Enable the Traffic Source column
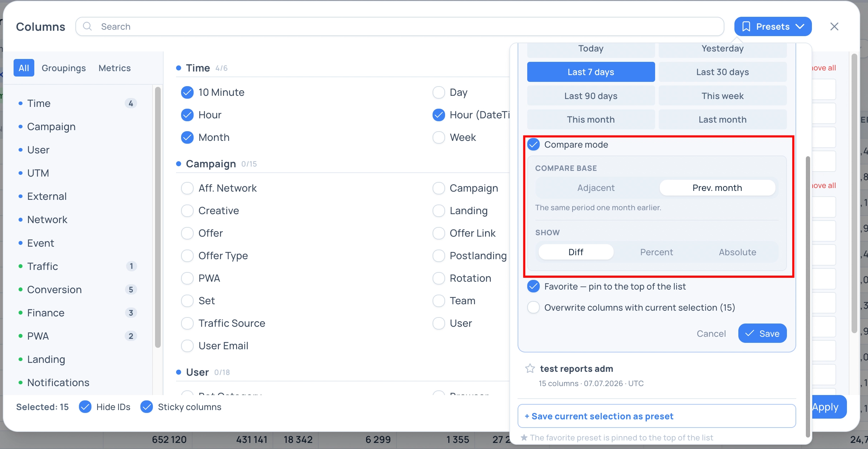The height and width of the screenshot is (449, 868). click(187, 323)
